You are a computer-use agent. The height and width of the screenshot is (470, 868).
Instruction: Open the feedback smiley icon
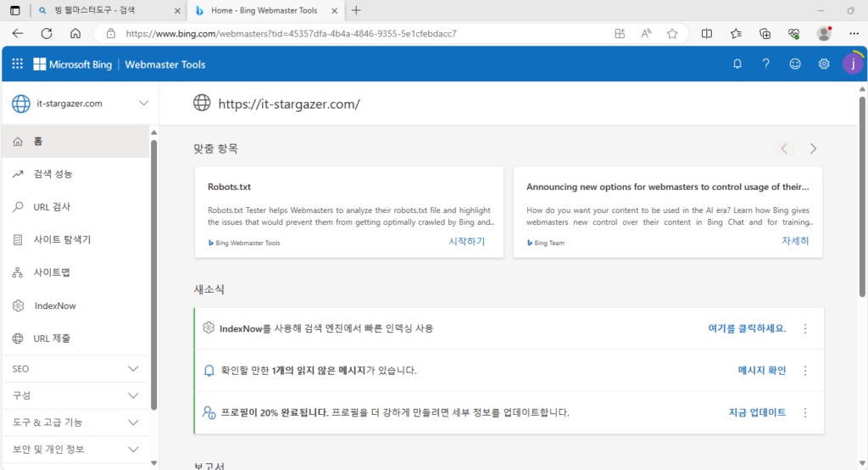(x=795, y=64)
